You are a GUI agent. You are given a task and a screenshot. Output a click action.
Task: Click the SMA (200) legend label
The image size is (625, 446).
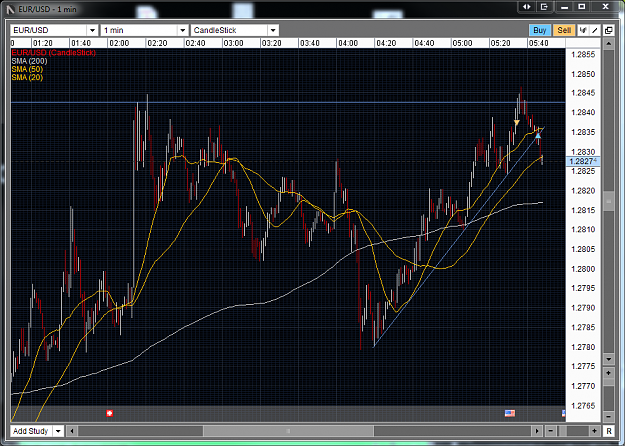click(29, 61)
